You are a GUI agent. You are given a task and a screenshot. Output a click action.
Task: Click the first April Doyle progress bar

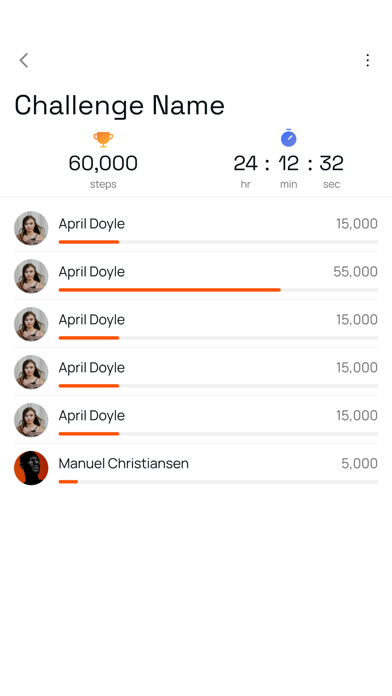point(218,242)
